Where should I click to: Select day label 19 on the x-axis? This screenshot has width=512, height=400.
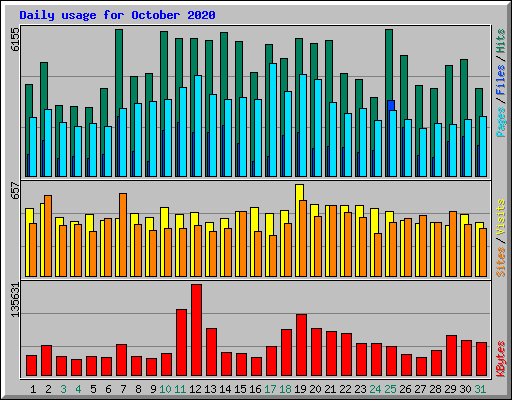pyautogui.click(x=300, y=389)
